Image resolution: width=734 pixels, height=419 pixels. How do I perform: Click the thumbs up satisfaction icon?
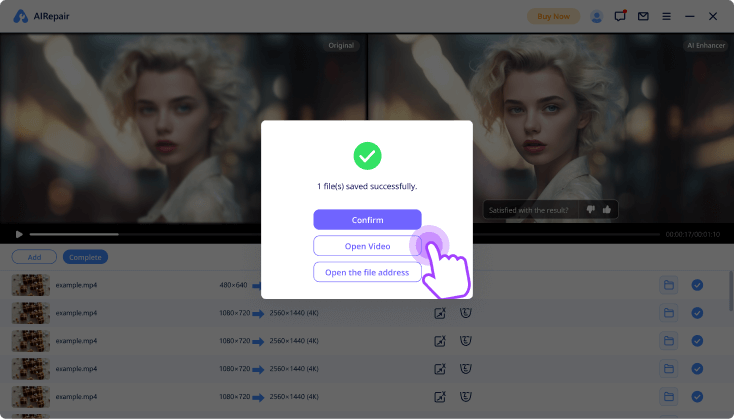point(607,209)
